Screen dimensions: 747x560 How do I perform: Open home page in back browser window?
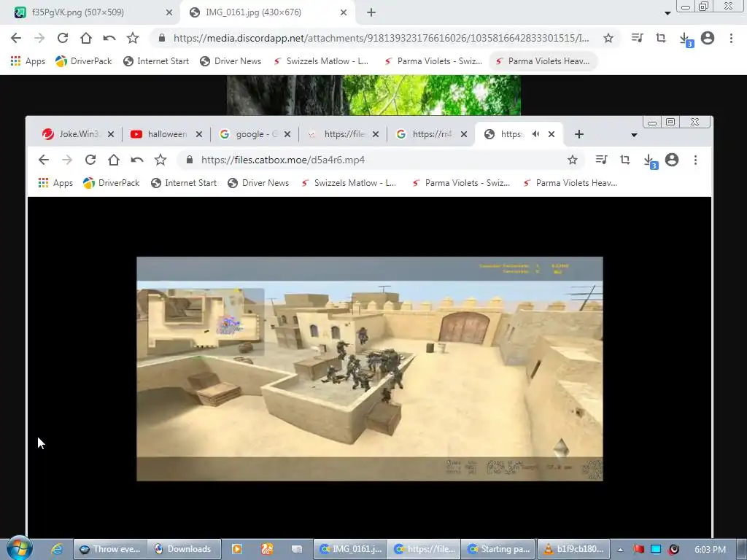[x=86, y=38]
